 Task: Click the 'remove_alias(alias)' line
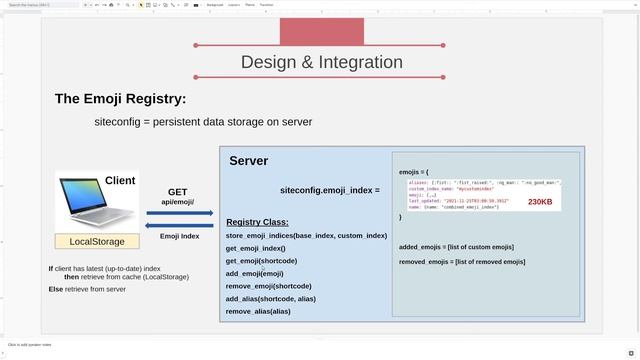click(258, 311)
